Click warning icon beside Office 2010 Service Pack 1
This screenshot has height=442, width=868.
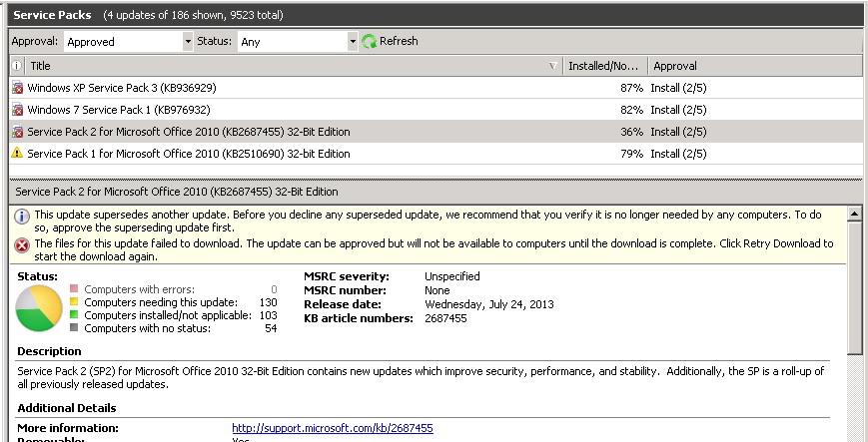click(17, 154)
